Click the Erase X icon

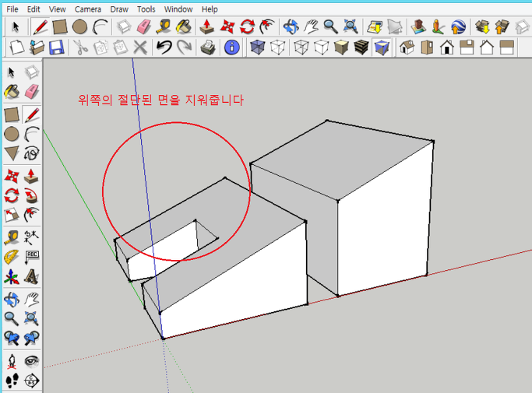(x=139, y=47)
